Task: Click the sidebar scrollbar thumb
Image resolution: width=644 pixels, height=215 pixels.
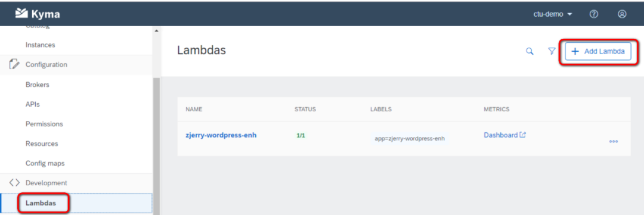Action: coord(156,146)
